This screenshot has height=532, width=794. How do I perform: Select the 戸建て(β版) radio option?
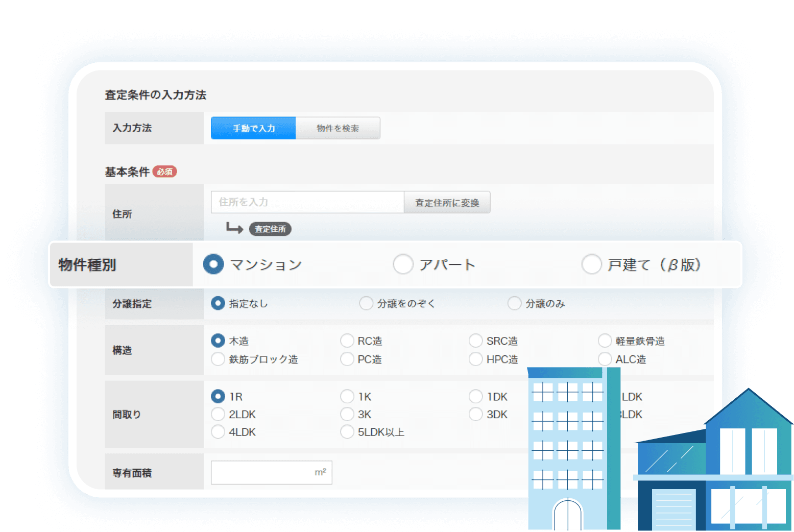pyautogui.click(x=592, y=264)
